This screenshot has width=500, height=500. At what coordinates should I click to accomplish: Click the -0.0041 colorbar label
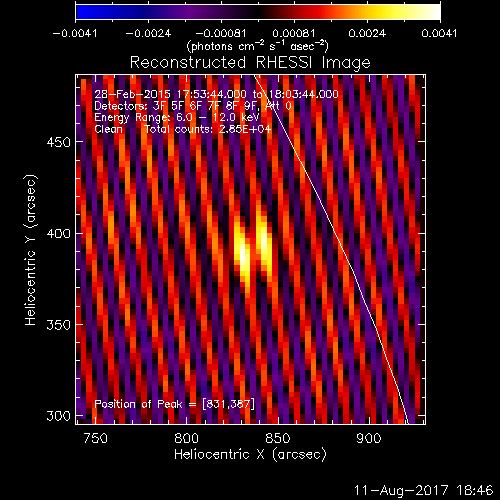point(75,33)
